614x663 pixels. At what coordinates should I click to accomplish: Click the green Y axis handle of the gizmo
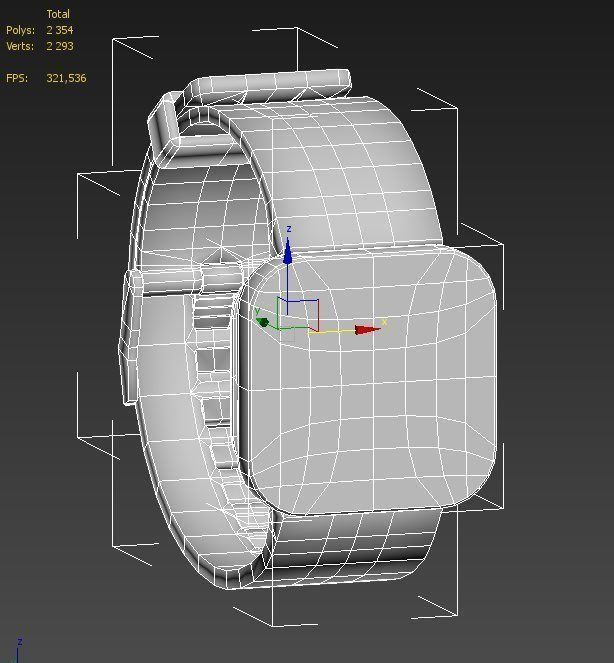point(263,322)
